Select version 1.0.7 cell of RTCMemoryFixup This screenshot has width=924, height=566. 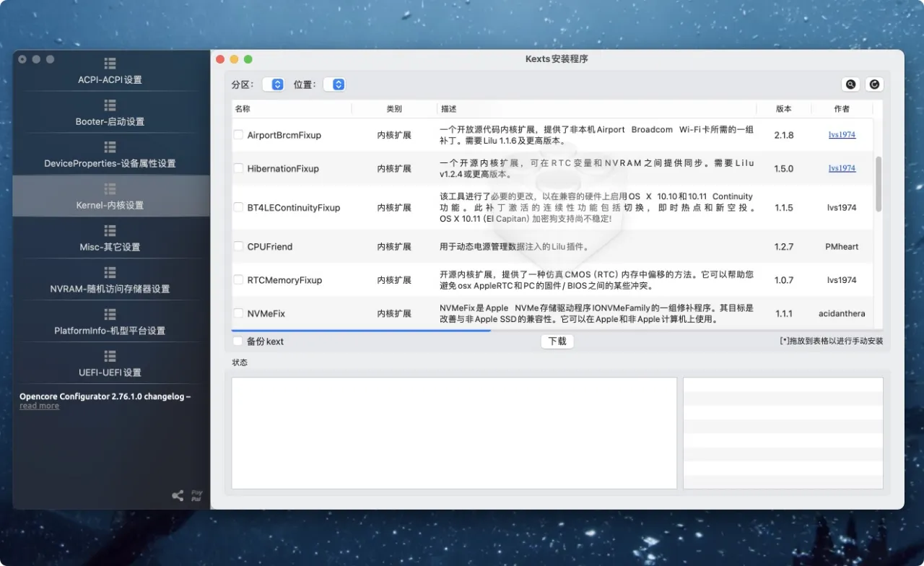click(x=784, y=279)
